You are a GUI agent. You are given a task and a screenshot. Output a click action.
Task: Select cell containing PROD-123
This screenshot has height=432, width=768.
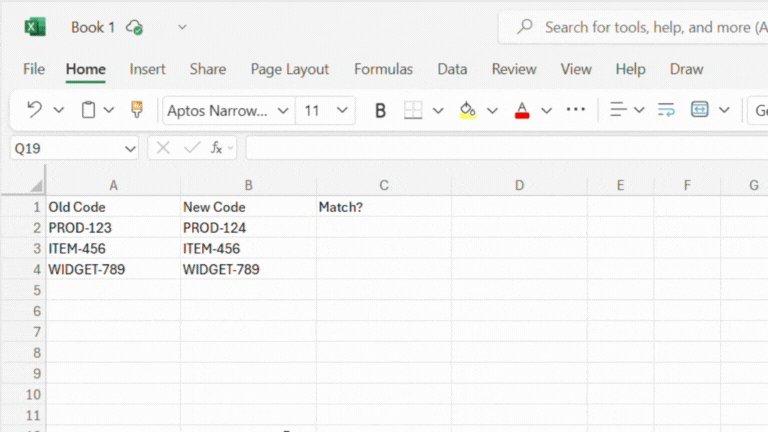pos(113,228)
